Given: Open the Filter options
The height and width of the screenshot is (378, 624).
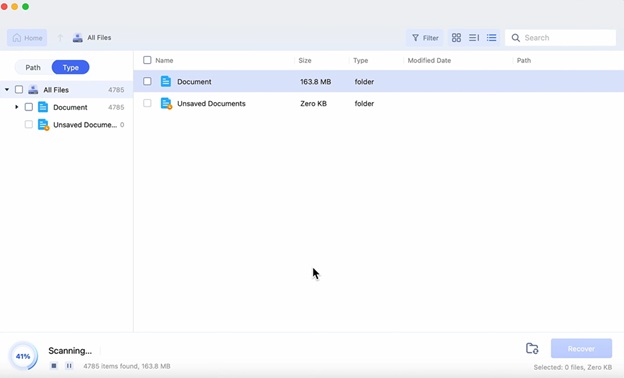Looking at the screenshot, I should tap(425, 38).
